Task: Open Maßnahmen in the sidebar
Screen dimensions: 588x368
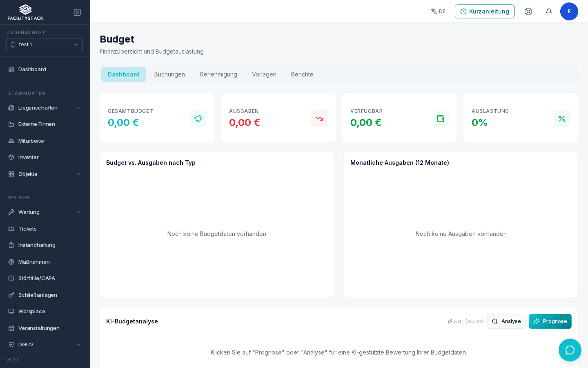Action: [45, 262]
